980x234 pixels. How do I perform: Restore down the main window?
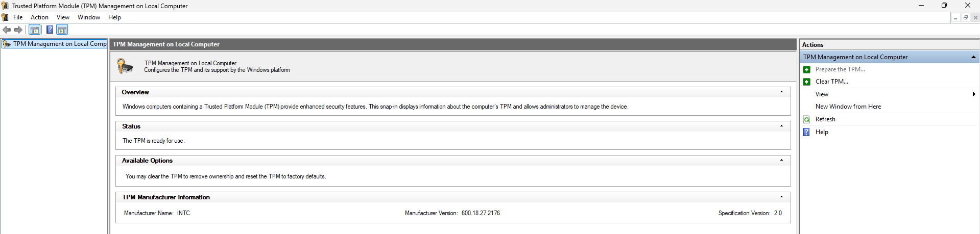click(x=944, y=6)
